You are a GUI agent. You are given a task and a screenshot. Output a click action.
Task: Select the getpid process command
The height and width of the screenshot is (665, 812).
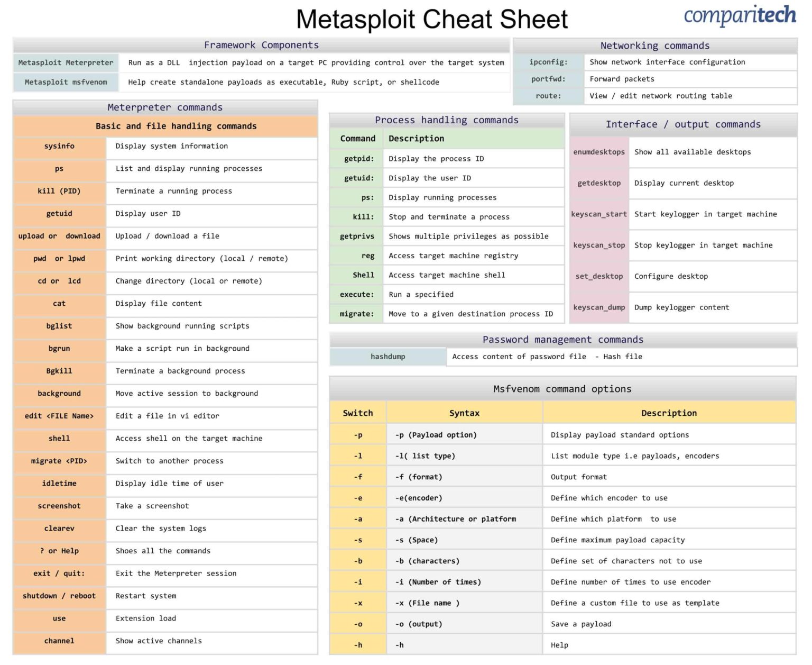pyautogui.click(x=357, y=158)
